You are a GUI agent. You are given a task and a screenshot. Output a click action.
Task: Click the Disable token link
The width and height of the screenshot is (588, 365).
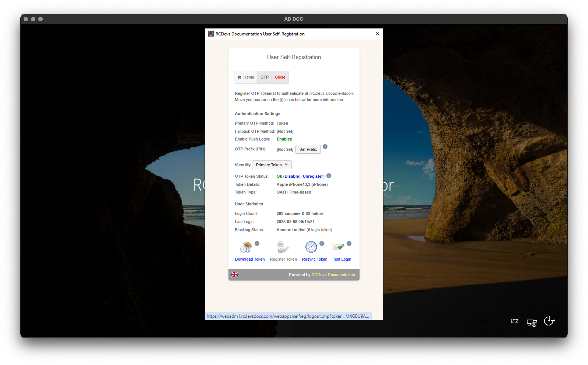click(292, 176)
